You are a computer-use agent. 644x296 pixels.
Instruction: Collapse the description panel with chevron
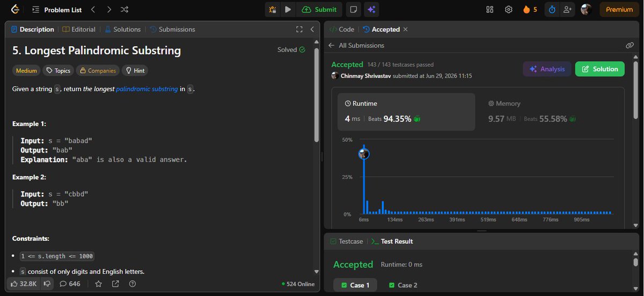pyautogui.click(x=312, y=30)
